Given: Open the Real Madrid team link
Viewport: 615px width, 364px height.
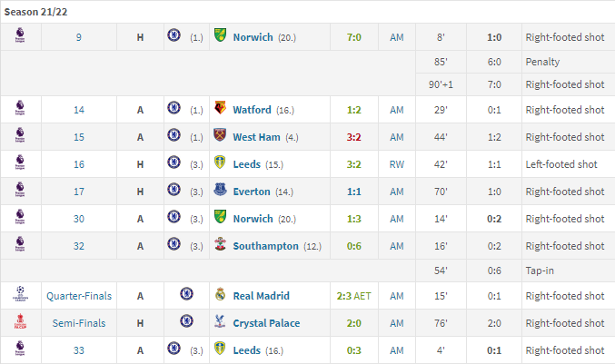Looking at the screenshot, I should click(262, 296).
